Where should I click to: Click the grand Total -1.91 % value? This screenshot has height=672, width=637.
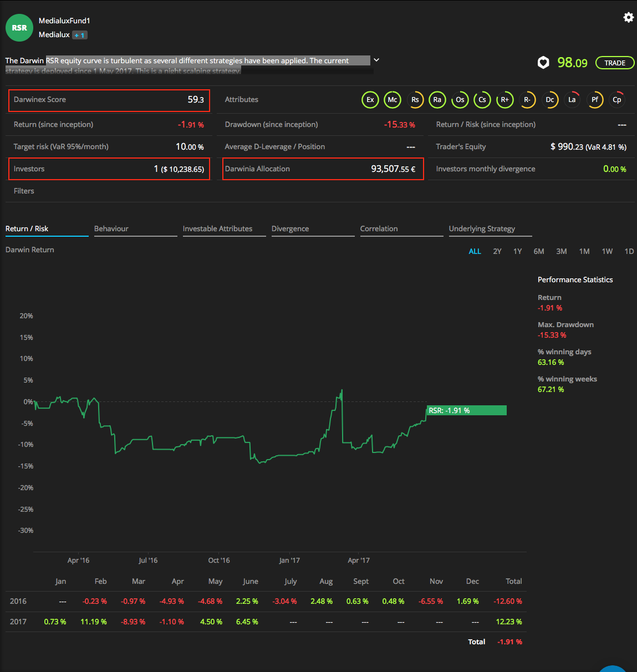(x=510, y=642)
